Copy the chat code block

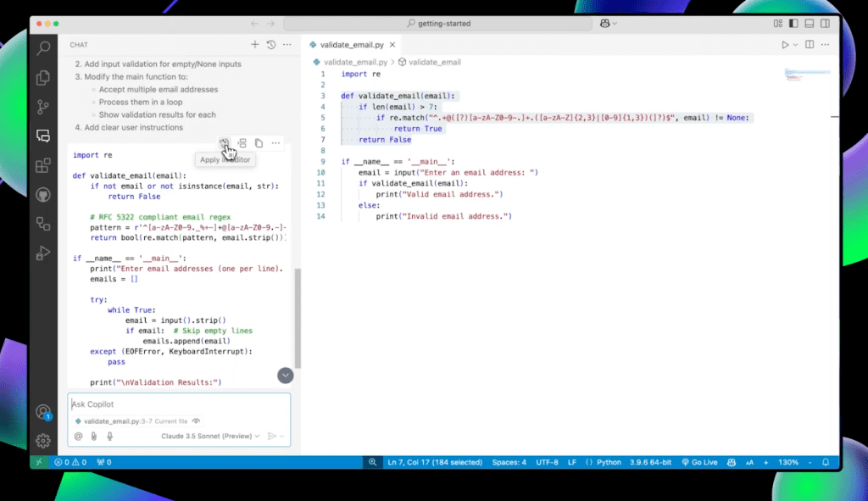point(259,142)
